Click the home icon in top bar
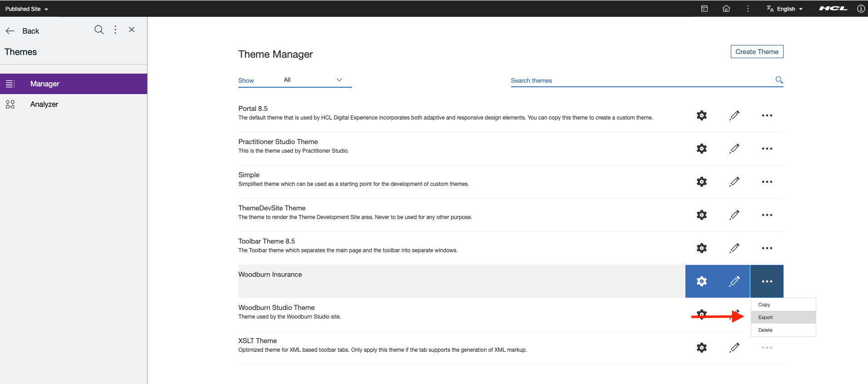This screenshot has width=868, height=384. coord(726,9)
